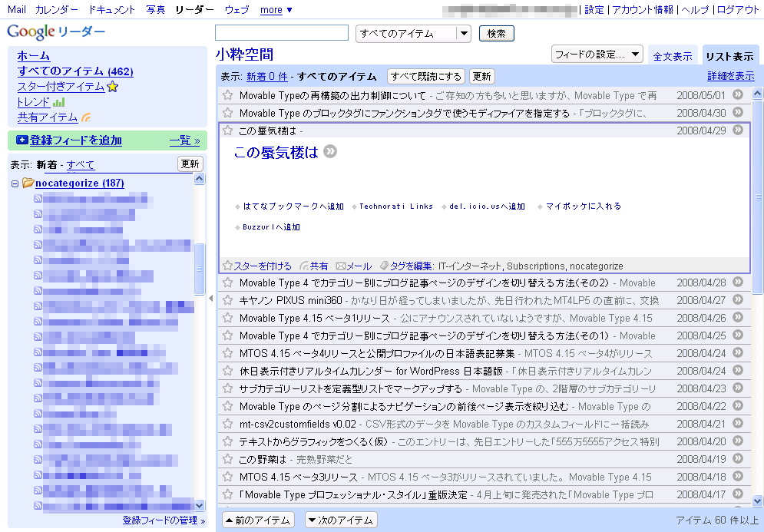Star the item dated 2008/04/30
Image resolution: width=764 pixels, height=532 pixels.
click(x=227, y=113)
